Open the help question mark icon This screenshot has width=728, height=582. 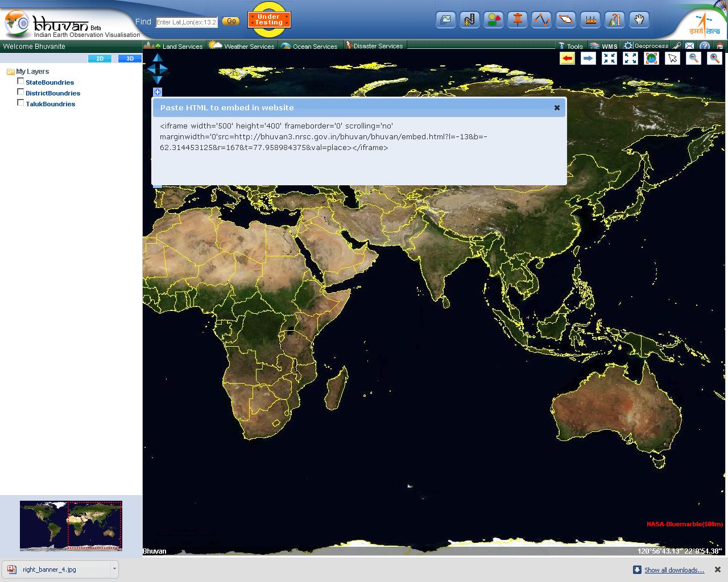point(705,46)
